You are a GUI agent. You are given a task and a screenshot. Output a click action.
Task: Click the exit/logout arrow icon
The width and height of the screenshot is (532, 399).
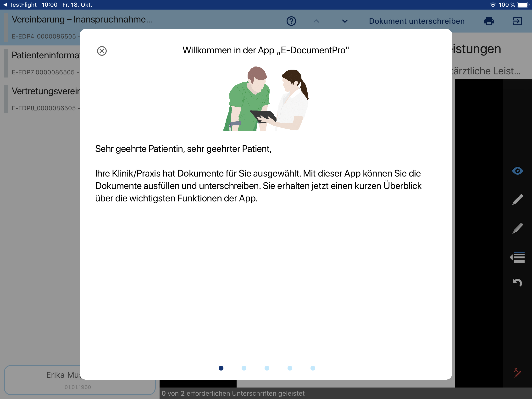[x=517, y=21]
